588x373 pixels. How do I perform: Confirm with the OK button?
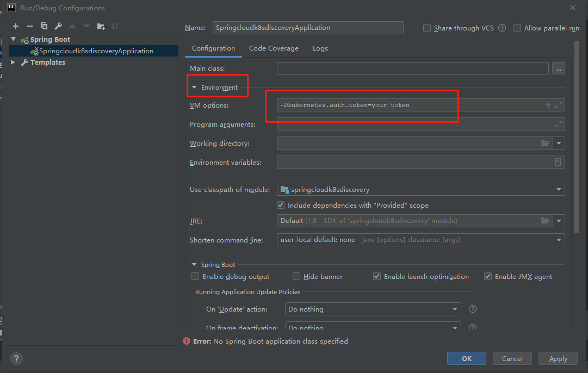467,359
